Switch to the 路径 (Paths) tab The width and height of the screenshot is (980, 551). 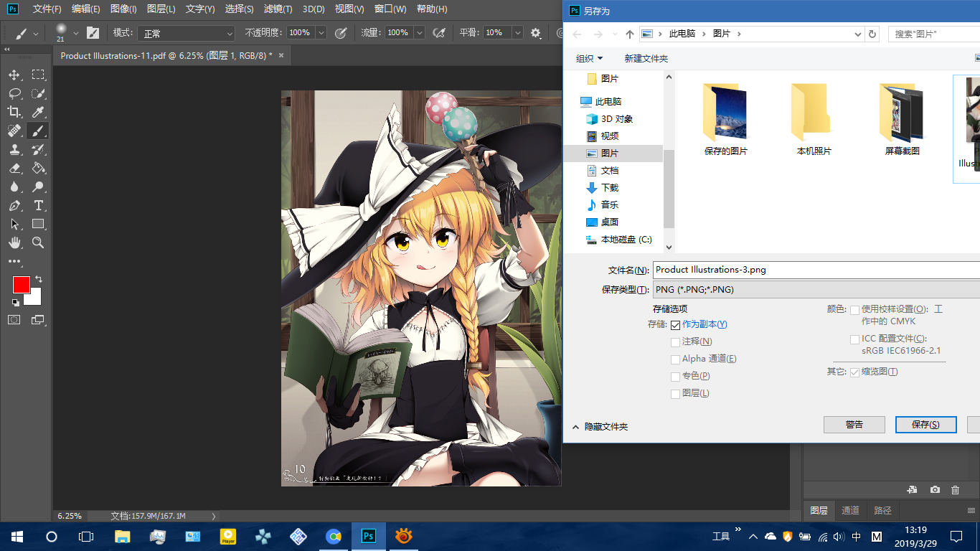[883, 511]
